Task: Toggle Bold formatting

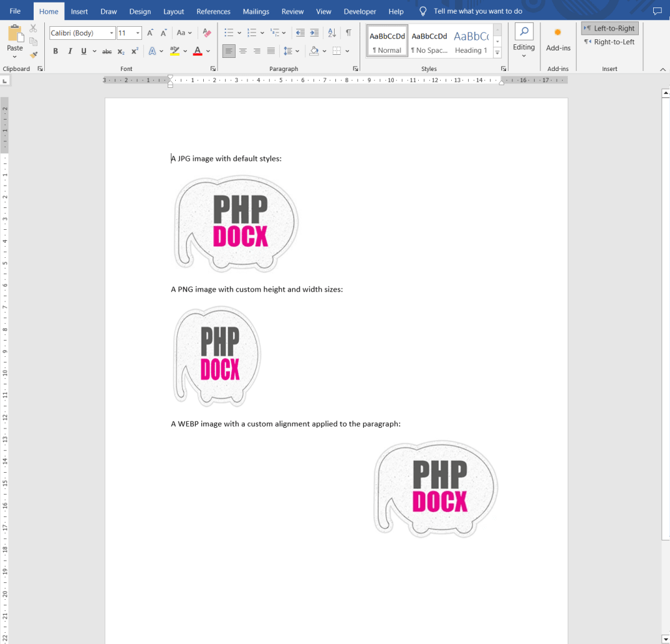Action: tap(55, 51)
